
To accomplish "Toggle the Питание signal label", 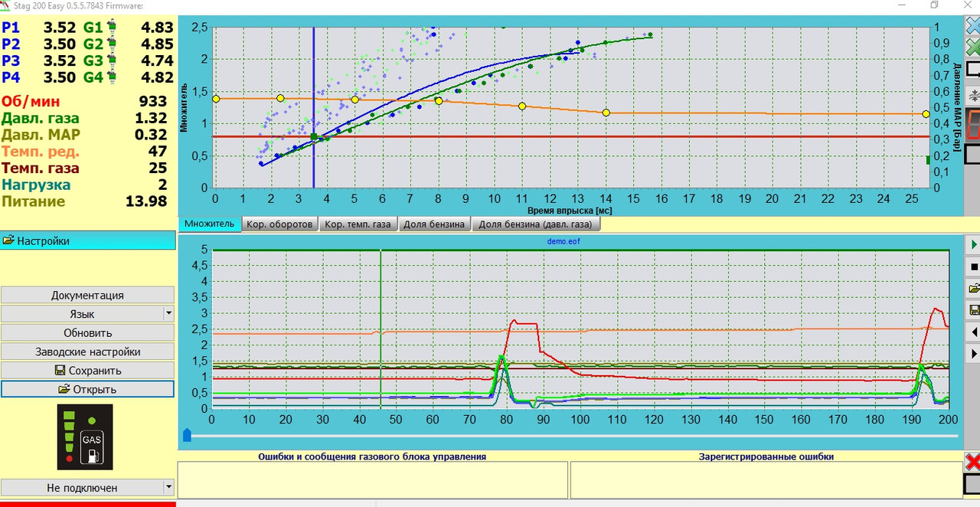I will 33,201.
